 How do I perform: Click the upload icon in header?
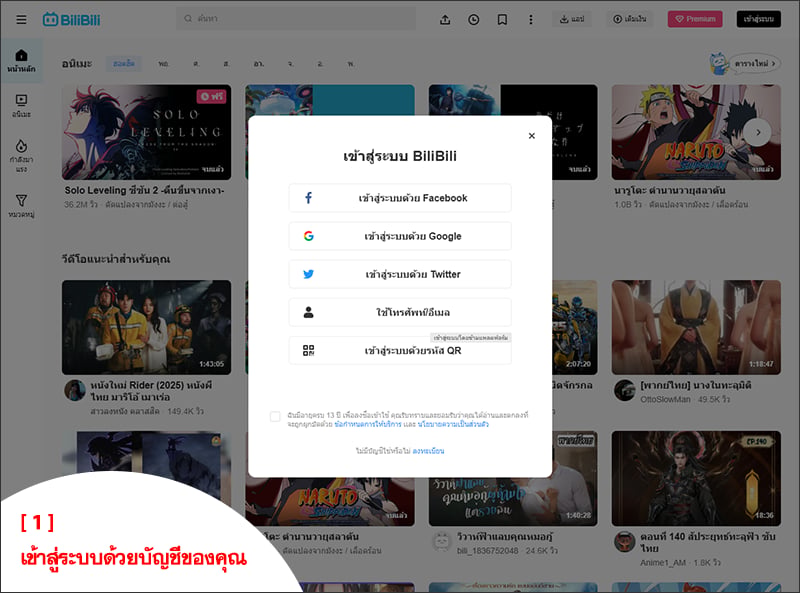[x=445, y=19]
